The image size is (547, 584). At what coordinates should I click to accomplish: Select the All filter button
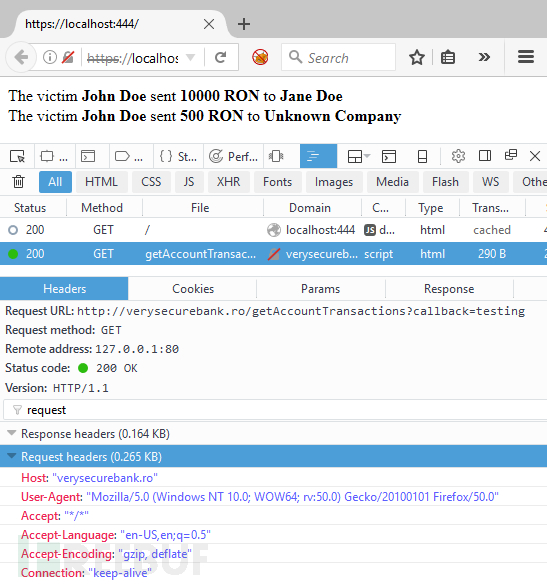click(x=55, y=182)
